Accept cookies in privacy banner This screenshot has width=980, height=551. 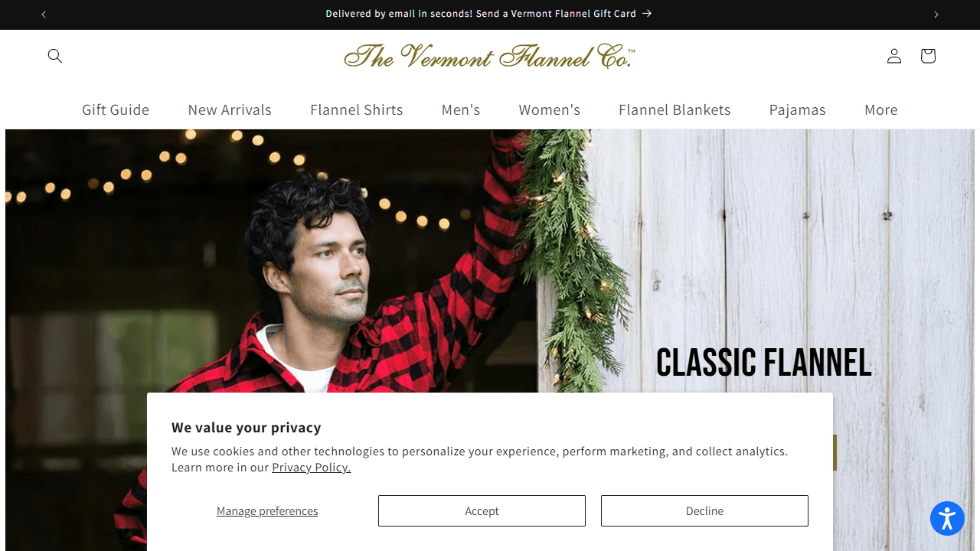tap(482, 510)
